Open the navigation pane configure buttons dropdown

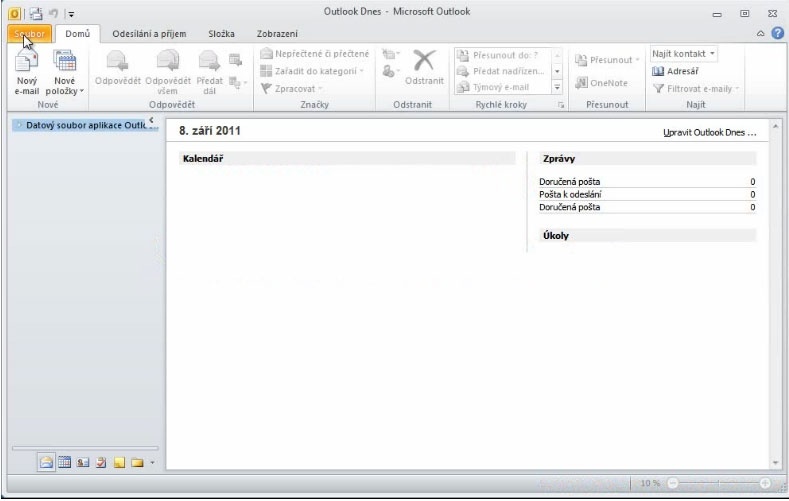152,463
